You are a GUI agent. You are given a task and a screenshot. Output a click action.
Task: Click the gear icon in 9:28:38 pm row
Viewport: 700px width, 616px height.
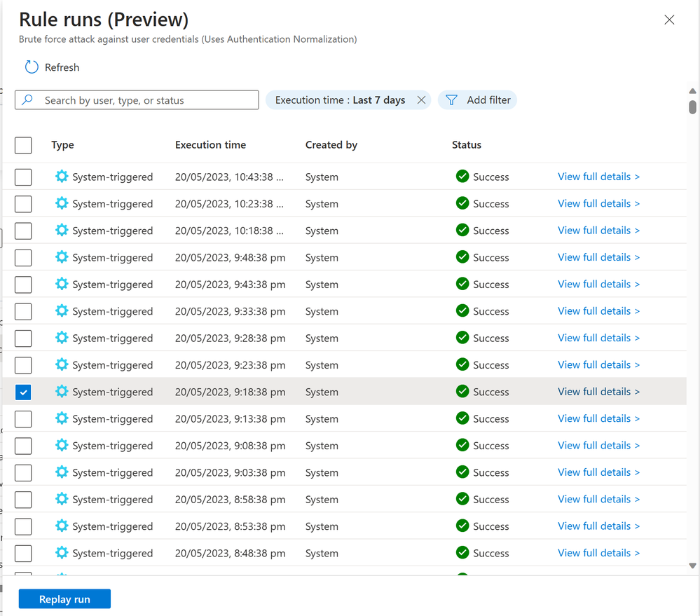click(x=62, y=338)
